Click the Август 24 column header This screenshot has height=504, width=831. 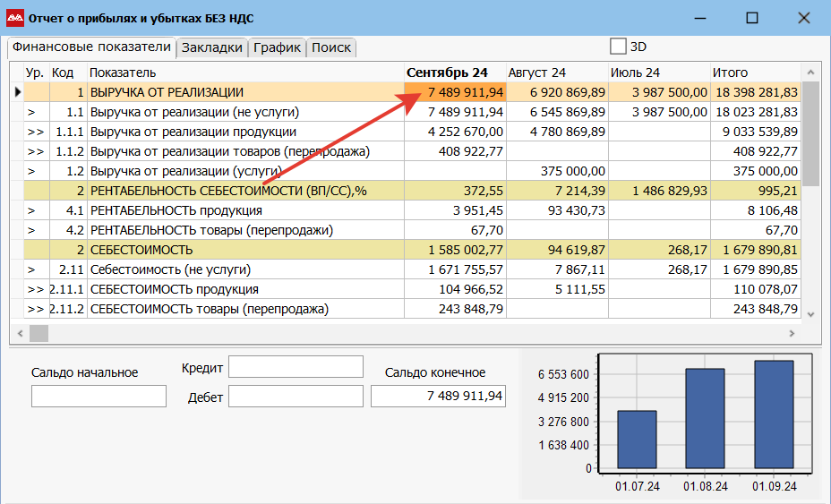[558, 73]
